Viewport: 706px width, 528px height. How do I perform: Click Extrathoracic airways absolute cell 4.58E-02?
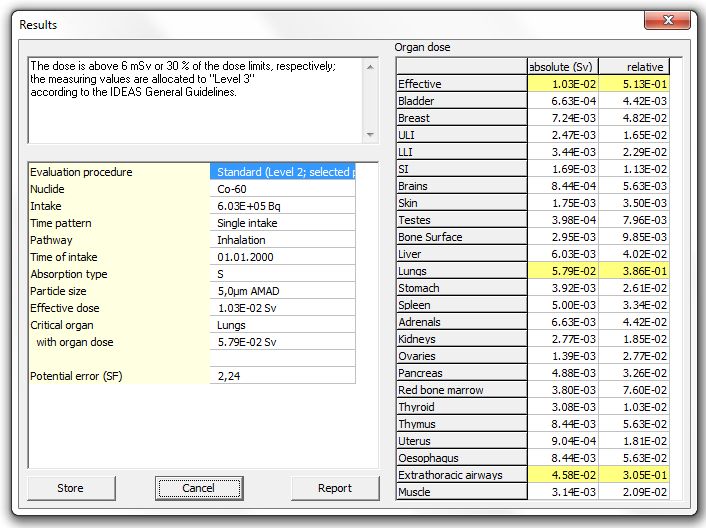pos(563,475)
